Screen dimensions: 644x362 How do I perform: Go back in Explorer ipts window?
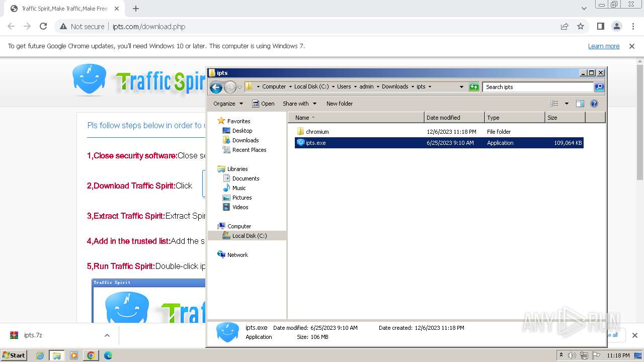coord(216,87)
